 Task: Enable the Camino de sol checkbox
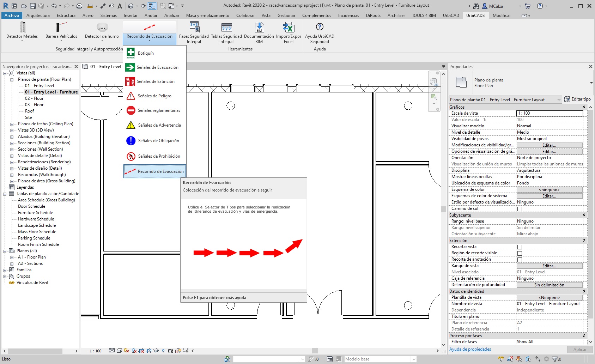point(520,209)
